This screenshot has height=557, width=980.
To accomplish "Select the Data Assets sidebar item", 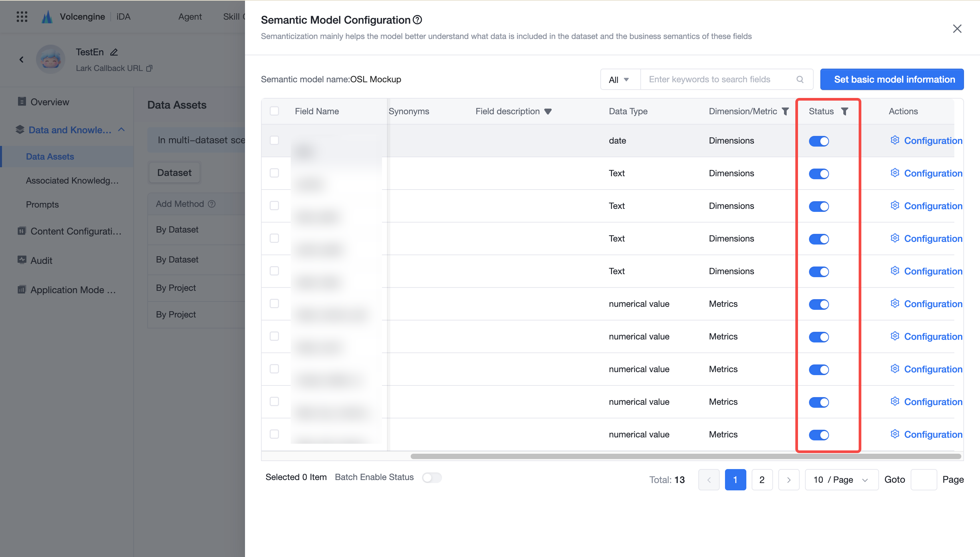I will 67,156.
